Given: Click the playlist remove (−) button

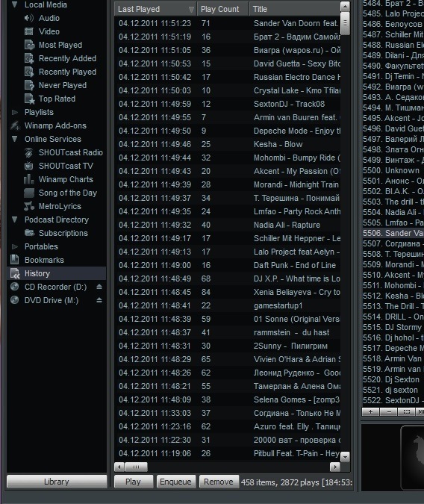Looking at the screenshot, I should tap(389, 411).
